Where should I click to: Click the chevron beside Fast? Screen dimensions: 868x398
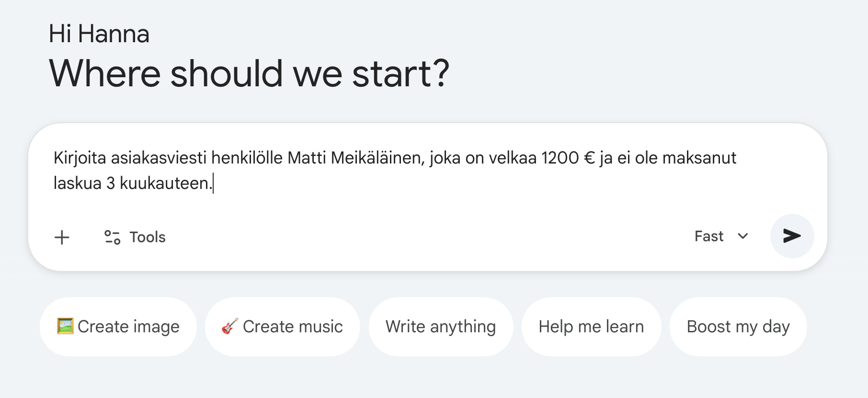tap(743, 236)
